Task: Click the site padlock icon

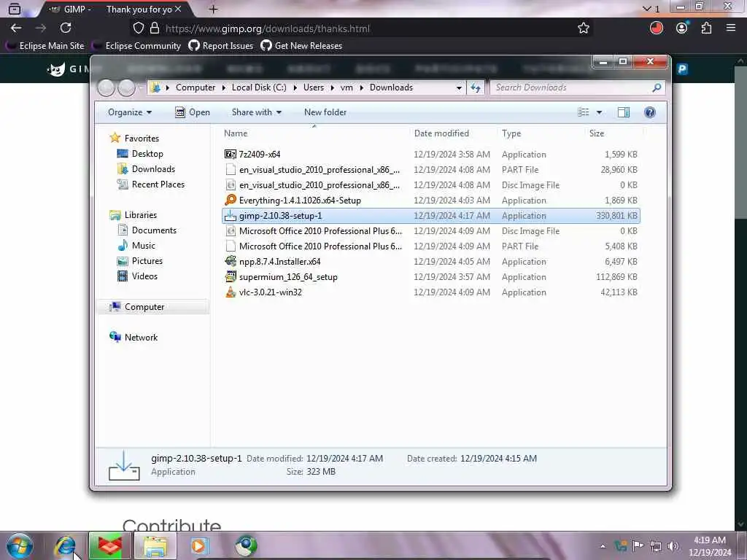Action: point(155,28)
